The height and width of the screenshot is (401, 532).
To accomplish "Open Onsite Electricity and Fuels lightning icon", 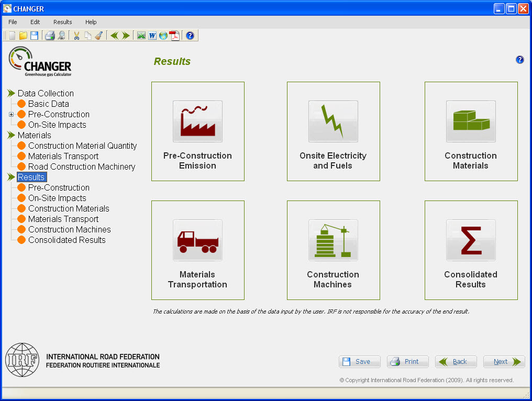I will point(333,121).
